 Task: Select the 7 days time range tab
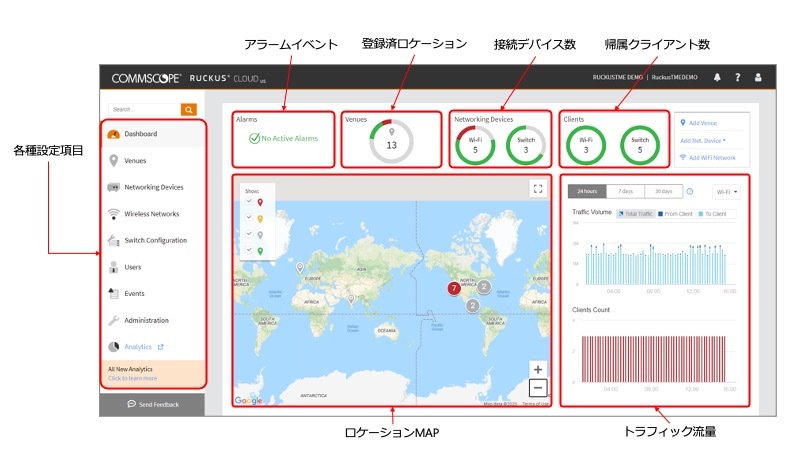(624, 191)
